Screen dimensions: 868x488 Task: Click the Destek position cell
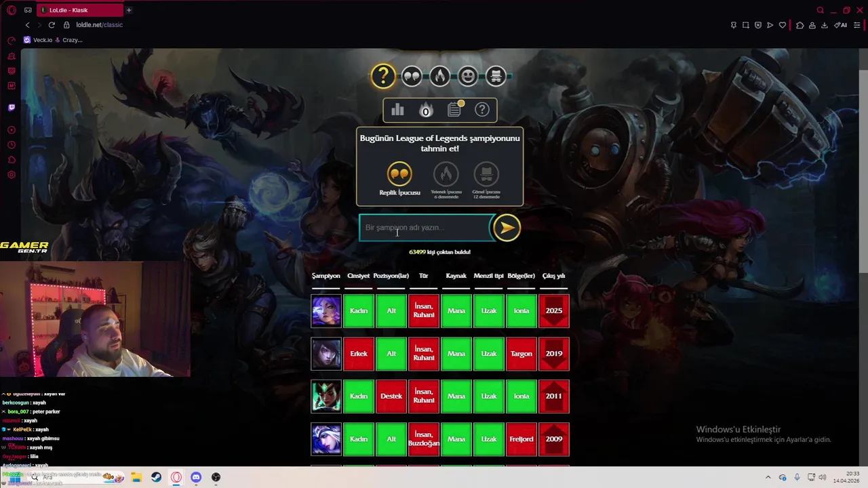[391, 396]
